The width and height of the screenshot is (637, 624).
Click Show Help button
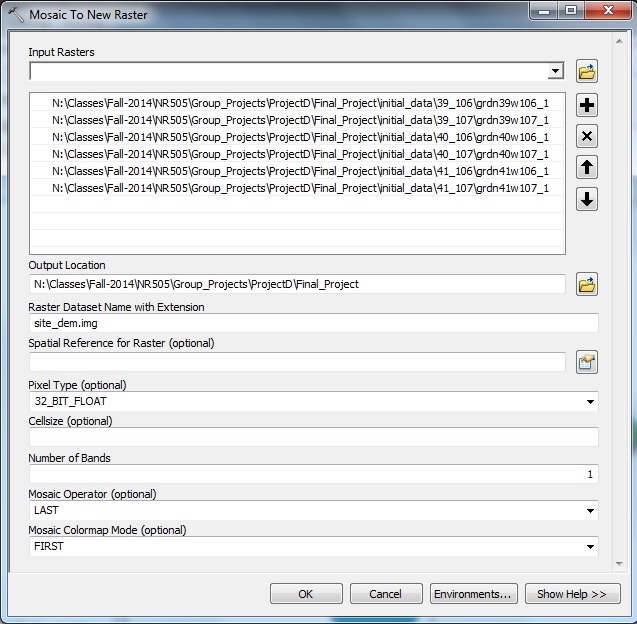[572, 594]
